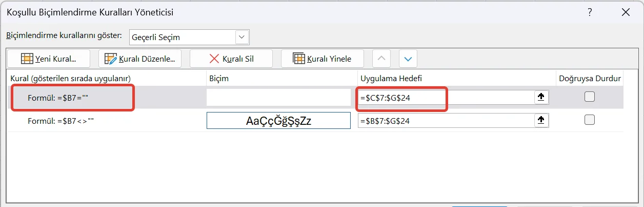This screenshot has height=207, width=644.
Task: Enable Doğruysa Durdur for =$B7<>"" rule
Action: pyautogui.click(x=590, y=120)
